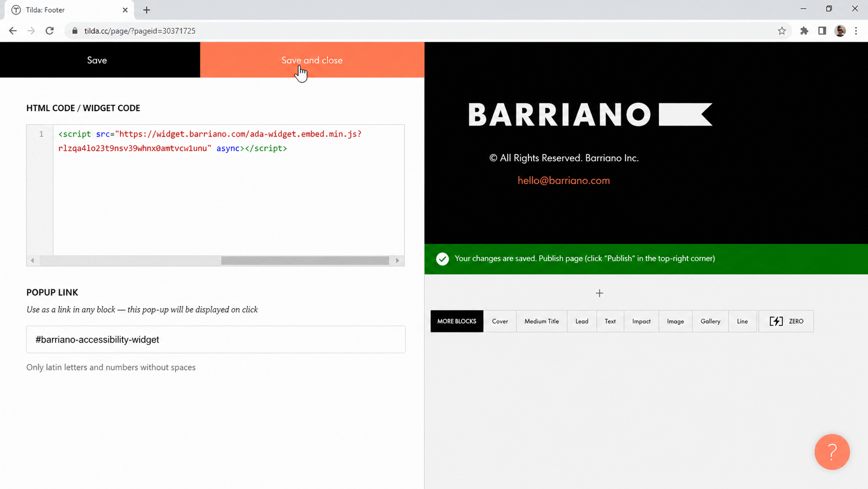Reload the Tilda page
The image size is (868, 489).
pyautogui.click(x=50, y=31)
